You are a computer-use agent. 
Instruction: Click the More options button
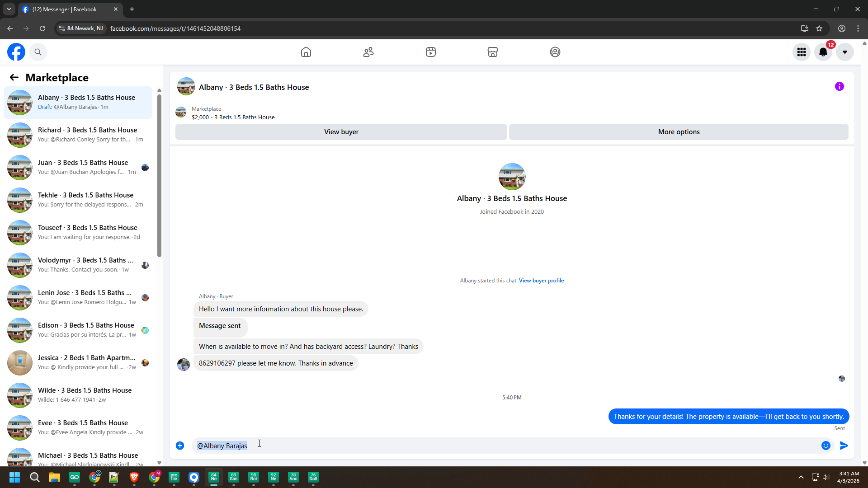pyautogui.click(x=679, y=132)
